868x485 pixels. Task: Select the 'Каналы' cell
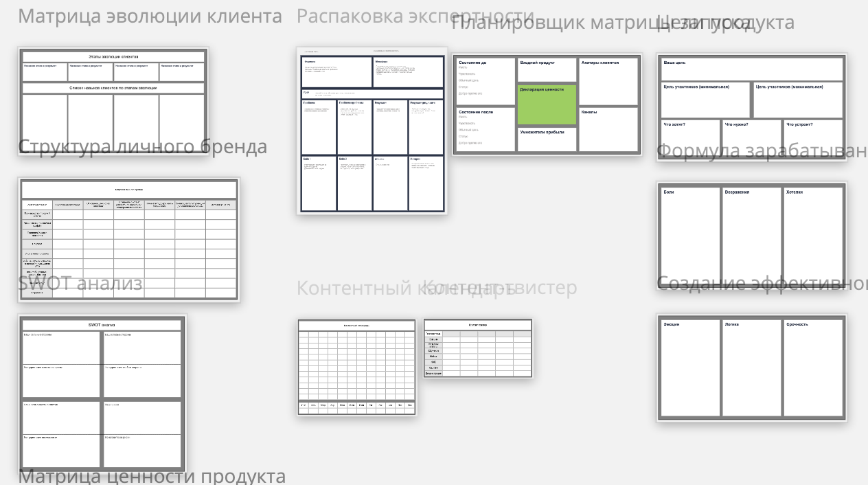click(x=609, y=129)
